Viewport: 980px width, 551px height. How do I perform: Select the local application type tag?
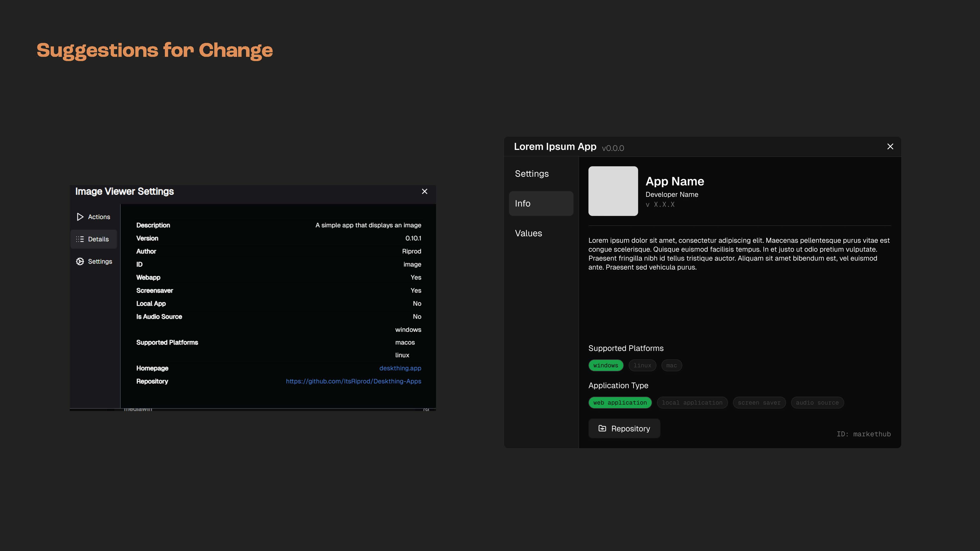coord(692,403)
